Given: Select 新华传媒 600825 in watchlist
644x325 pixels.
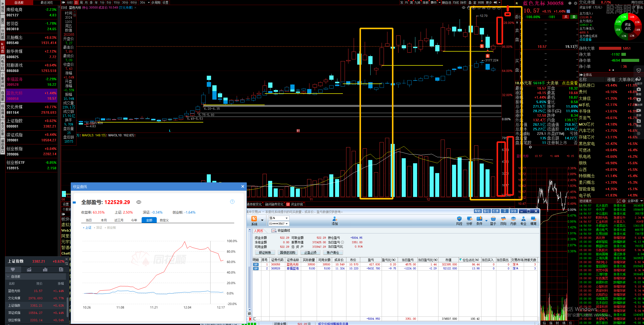Looking at the screenshot, I should pos(31,54).
